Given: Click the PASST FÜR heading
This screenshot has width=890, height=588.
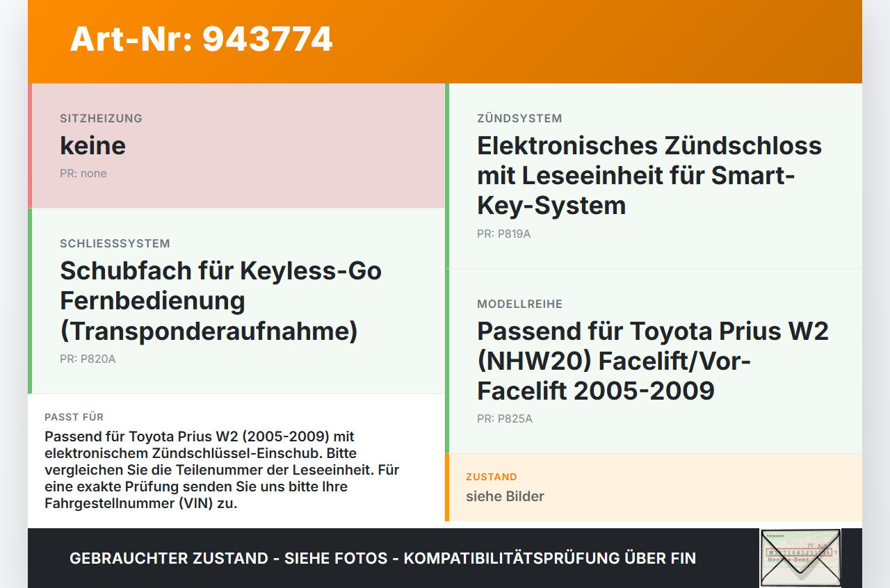Looking at the screenshot, I should [x=74, y=417].
